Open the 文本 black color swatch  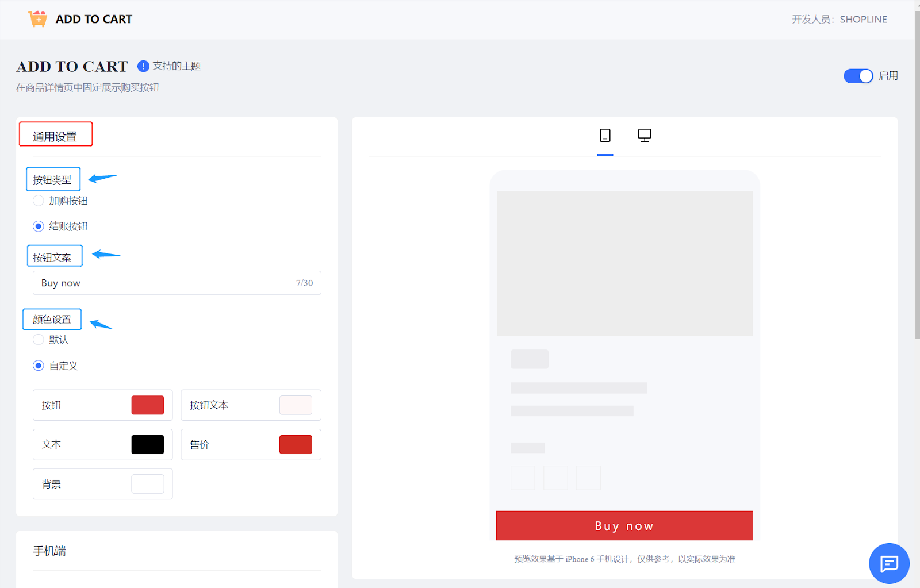click(x=148, y=444)
